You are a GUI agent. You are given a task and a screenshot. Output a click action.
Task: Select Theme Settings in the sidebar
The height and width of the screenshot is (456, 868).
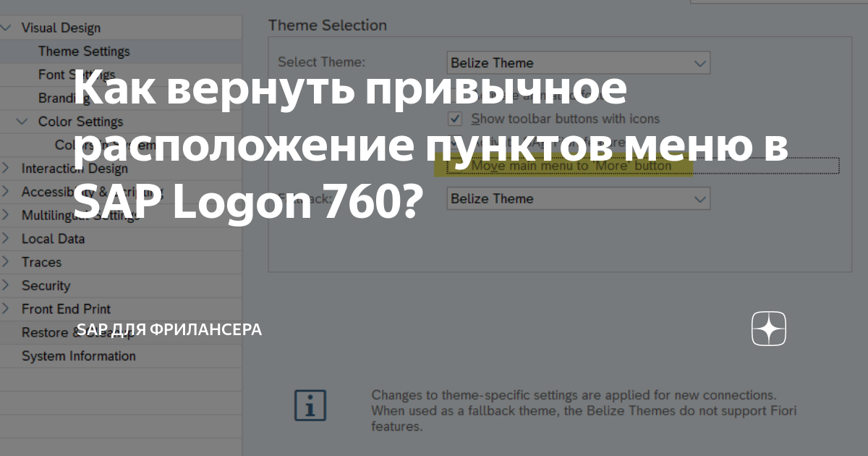click(x=83, y=51)
